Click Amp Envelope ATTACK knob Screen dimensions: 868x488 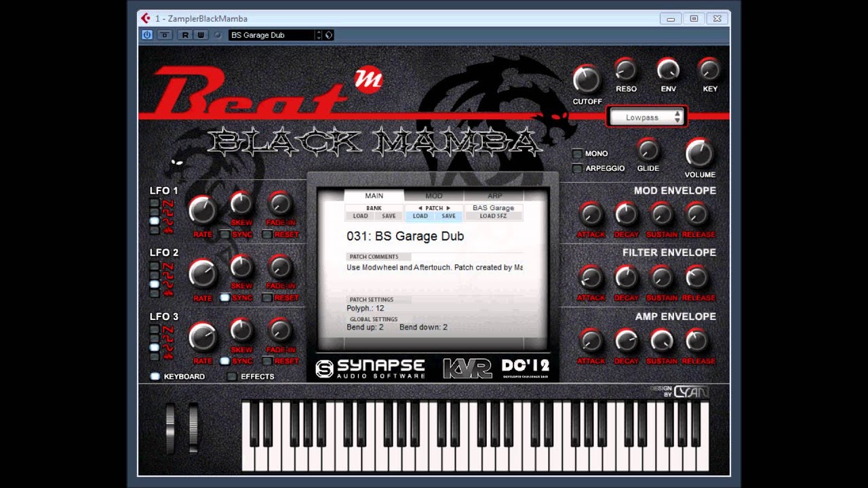pyautogui.click(x=591, y=340)
